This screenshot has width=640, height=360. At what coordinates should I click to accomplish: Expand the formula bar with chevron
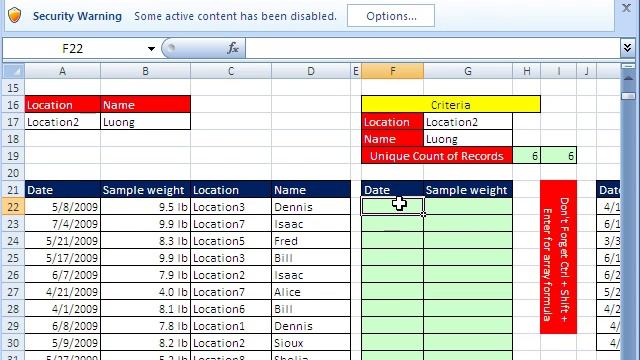[x=628, y=49]
